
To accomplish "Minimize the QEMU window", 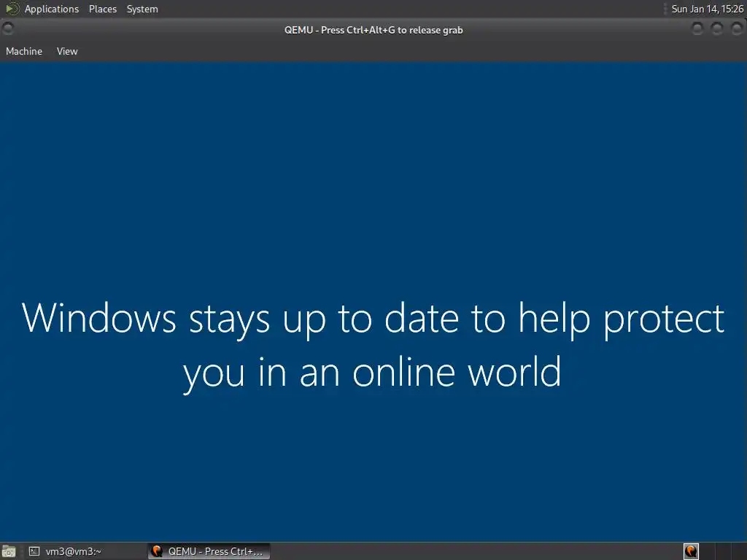I will coord(697,29).
